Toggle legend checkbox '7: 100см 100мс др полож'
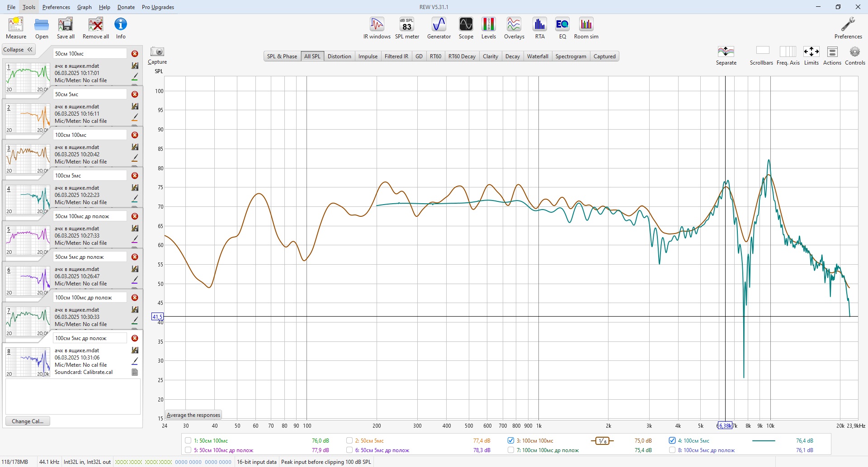This screenshot has width=868, height=467. [x=511, y=450]
